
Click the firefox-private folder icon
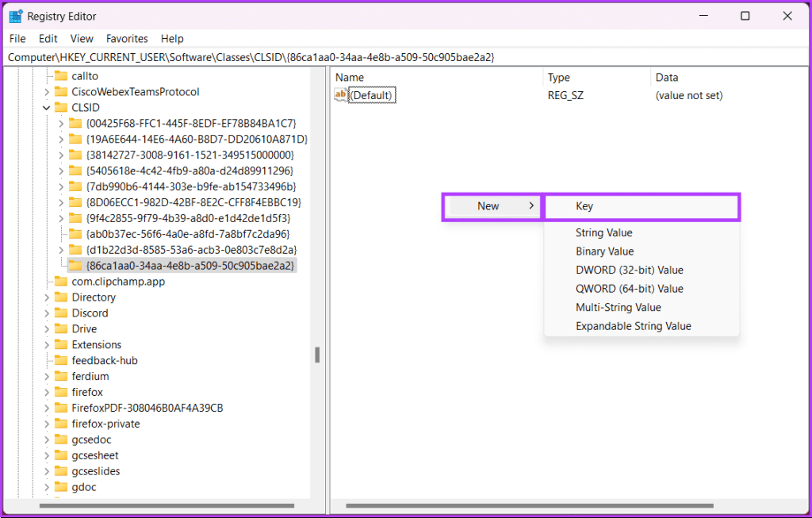(x=61, y=424)
